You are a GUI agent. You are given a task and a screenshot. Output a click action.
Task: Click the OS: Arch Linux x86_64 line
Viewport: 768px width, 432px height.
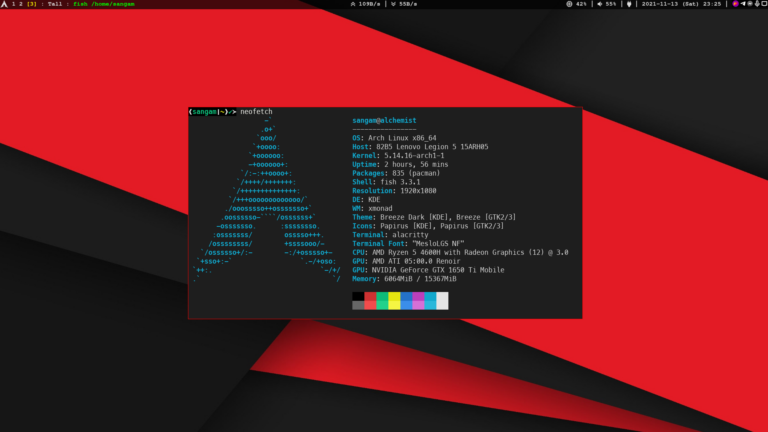[x=394, y=138]
